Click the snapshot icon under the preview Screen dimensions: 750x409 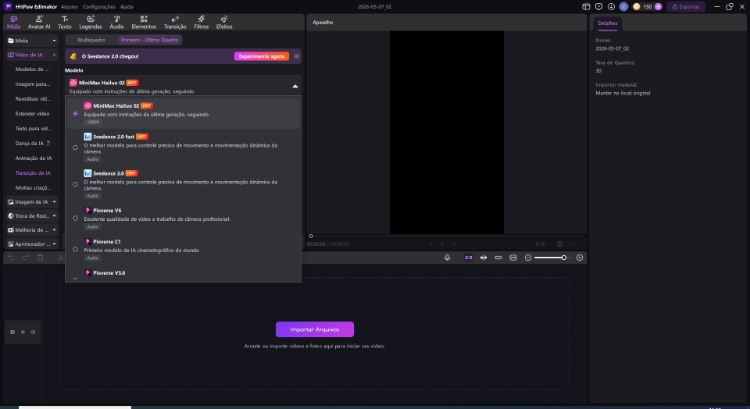click(x=560, y=244)
